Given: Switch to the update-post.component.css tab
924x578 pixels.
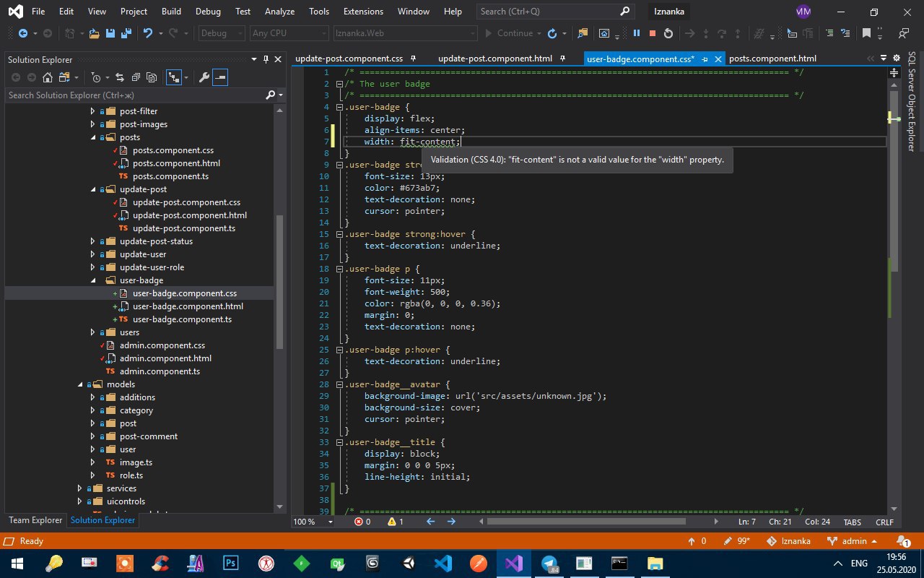Looking at the screenshot, I should (x=349, y=59).
